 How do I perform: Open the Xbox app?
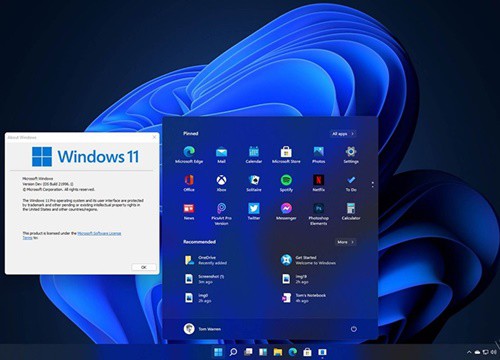221,183
